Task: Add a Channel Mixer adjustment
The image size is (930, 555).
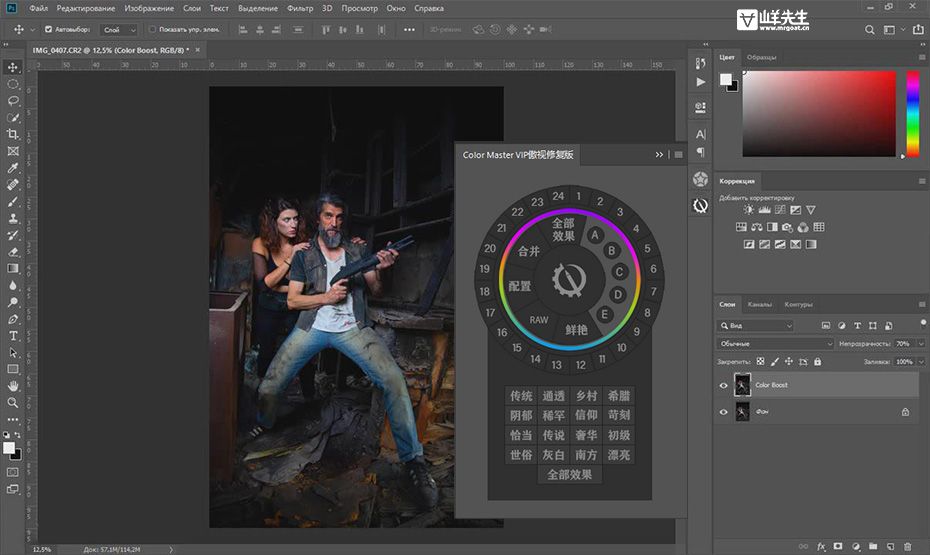Action: pyautogui.click(x=803, y=227)
